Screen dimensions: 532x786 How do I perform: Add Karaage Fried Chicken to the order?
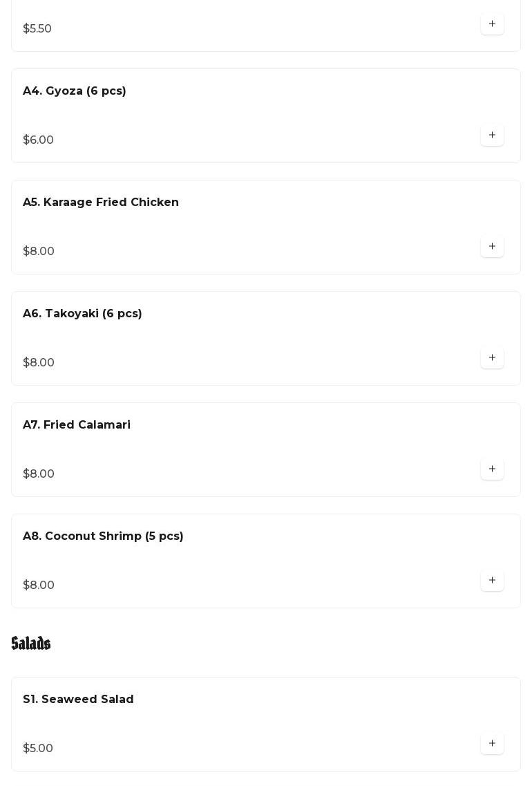492,247
